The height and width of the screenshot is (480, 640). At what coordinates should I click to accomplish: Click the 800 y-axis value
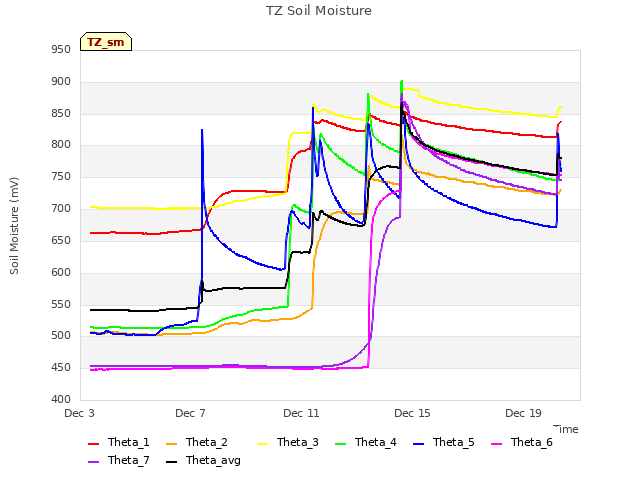[61, 145]
